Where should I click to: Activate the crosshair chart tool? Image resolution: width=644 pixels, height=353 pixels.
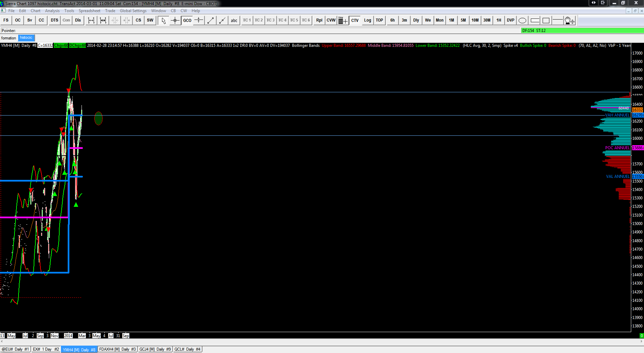tap(175, 20)
